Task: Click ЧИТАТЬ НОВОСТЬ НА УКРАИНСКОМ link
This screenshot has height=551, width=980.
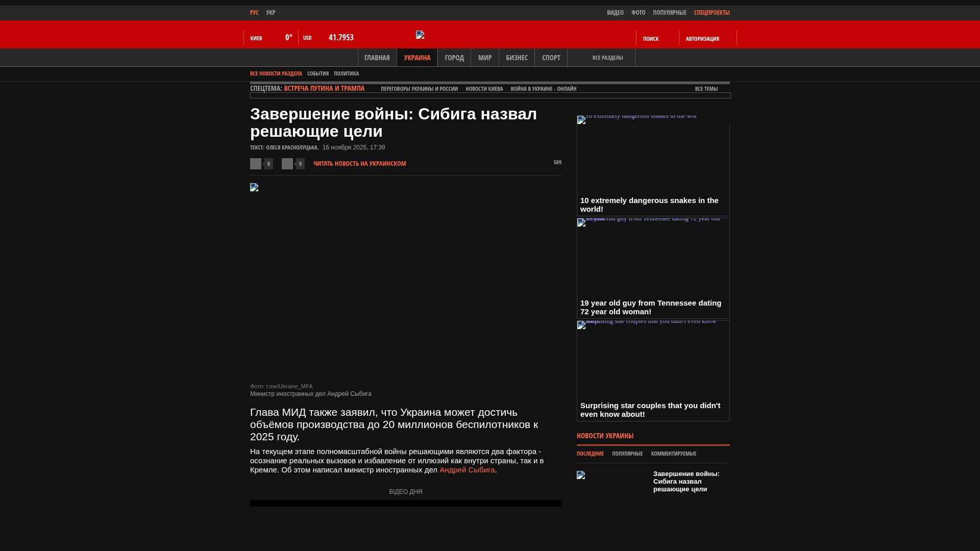Action: point(359,164)
